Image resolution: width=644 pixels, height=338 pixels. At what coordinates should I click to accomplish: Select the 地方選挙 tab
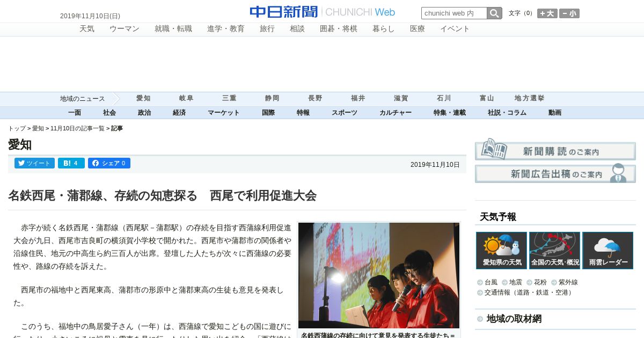click(530, 98)
